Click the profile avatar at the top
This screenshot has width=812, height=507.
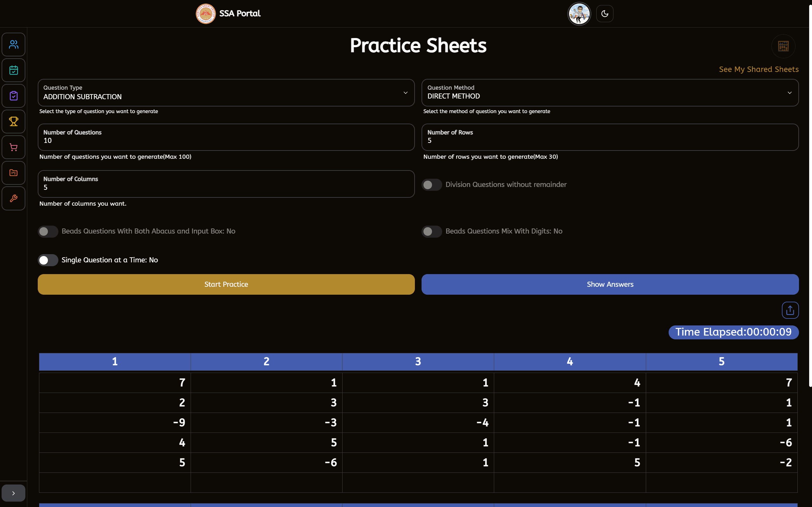click(579, 13)
